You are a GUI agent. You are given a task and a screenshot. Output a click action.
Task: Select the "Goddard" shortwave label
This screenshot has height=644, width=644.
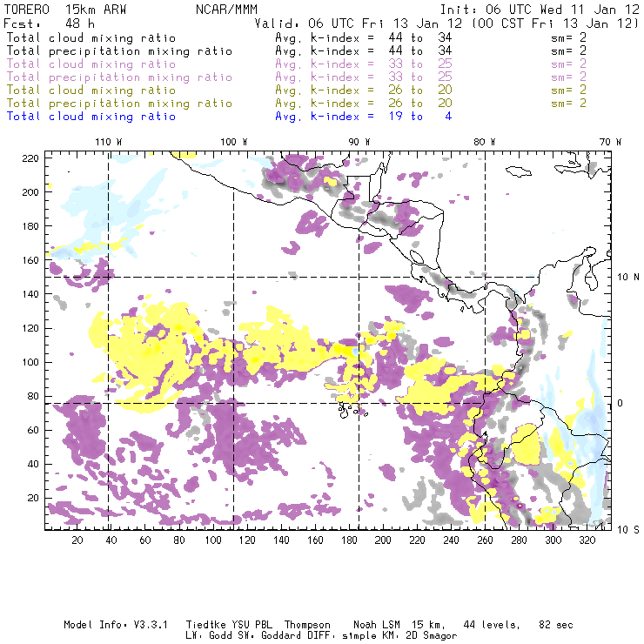click(281, 636)
